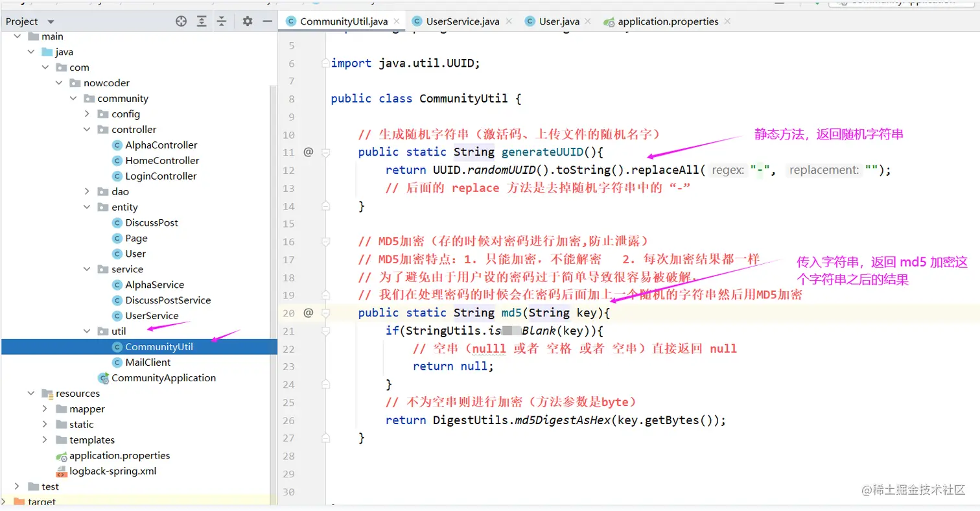Viewport: 980px width, 511px height.
Task: Fold the md5 method at line 20
Action: (x=326, y=313)
